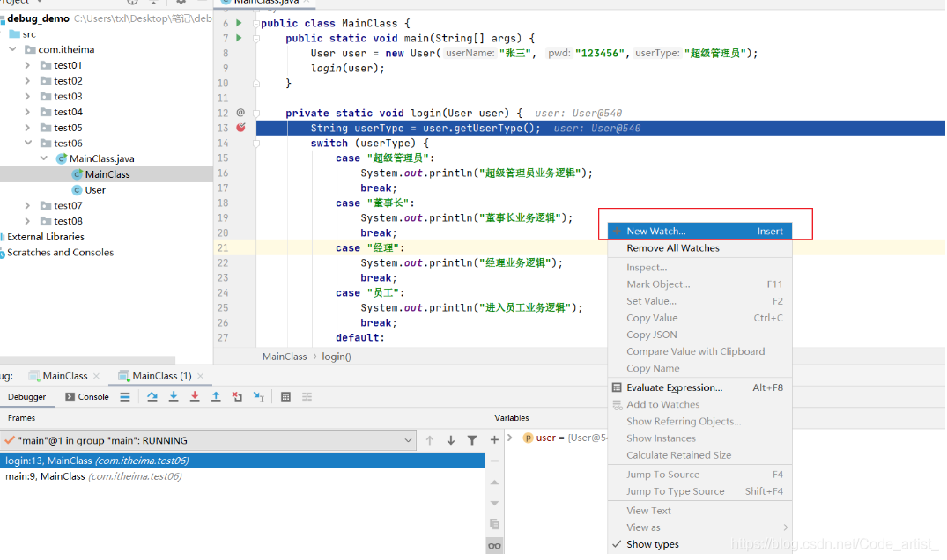
Task: Click the frames filter funnel icon
Action: pyautogui.click(x=472, y=440)
